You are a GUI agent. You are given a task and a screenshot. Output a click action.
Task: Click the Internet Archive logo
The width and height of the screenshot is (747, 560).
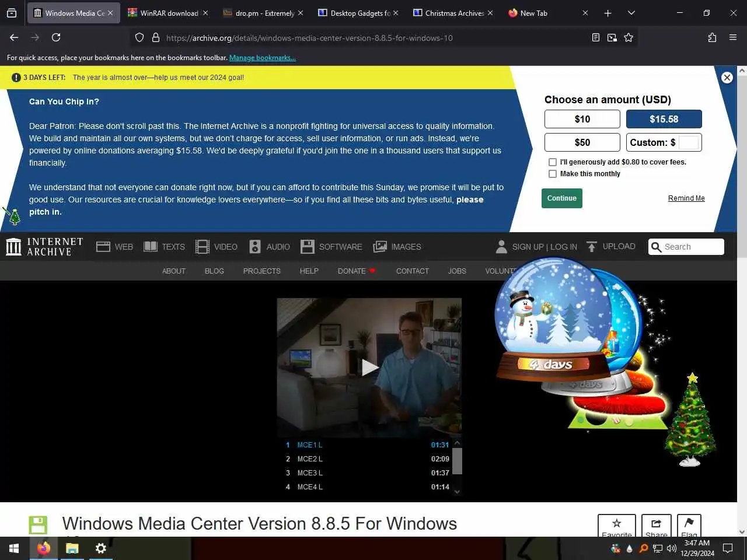tap(44, 247)
